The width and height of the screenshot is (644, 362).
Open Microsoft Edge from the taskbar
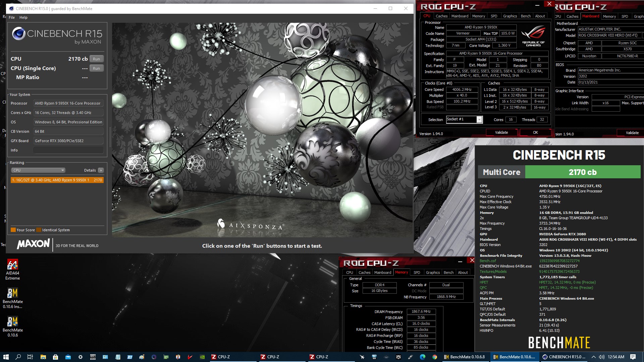point(422,357)
